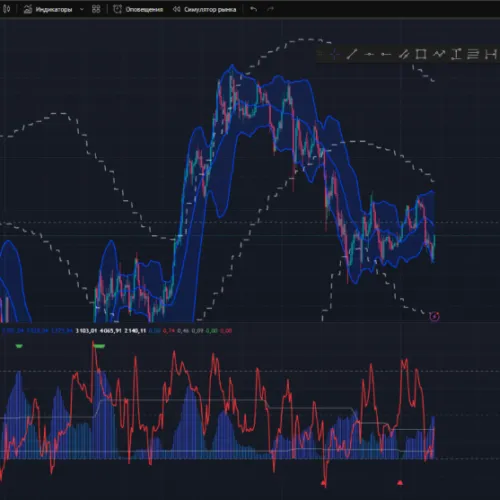This screenshot has width=500, height=500.
Task: Select the date range H-shaped tool
Action: (491, 54)
